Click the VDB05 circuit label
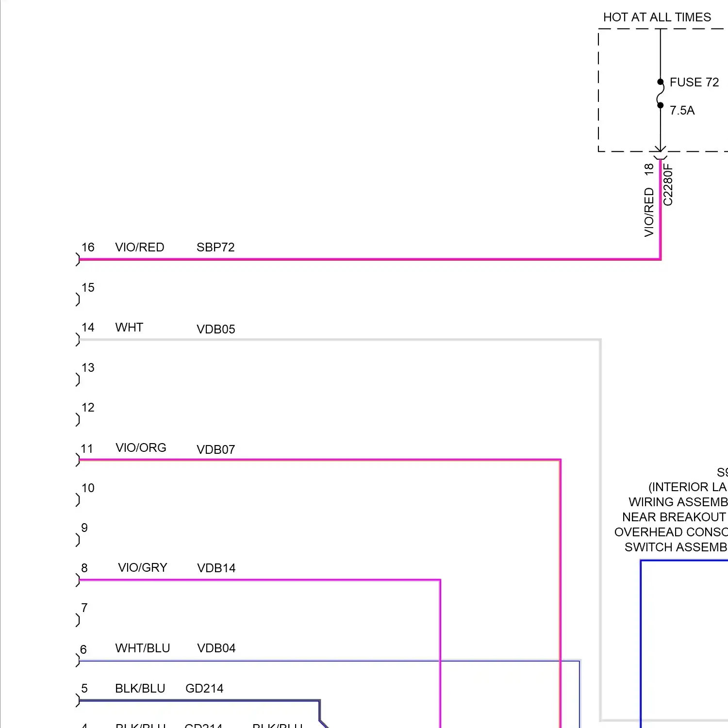Screen dimensions: 728x728 (x=216, y=329)
